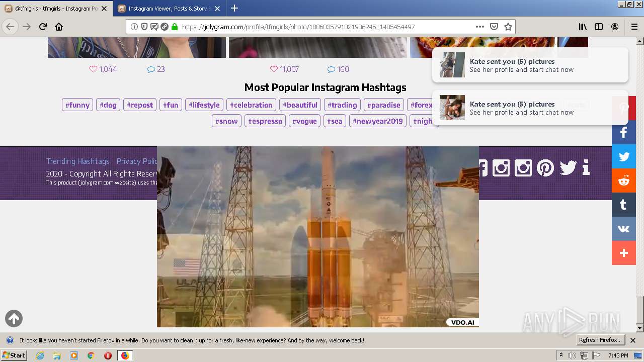The width and height of the screenshot is (644, 362).
Task: Click the 23 comments count
Action: (156, 69)
